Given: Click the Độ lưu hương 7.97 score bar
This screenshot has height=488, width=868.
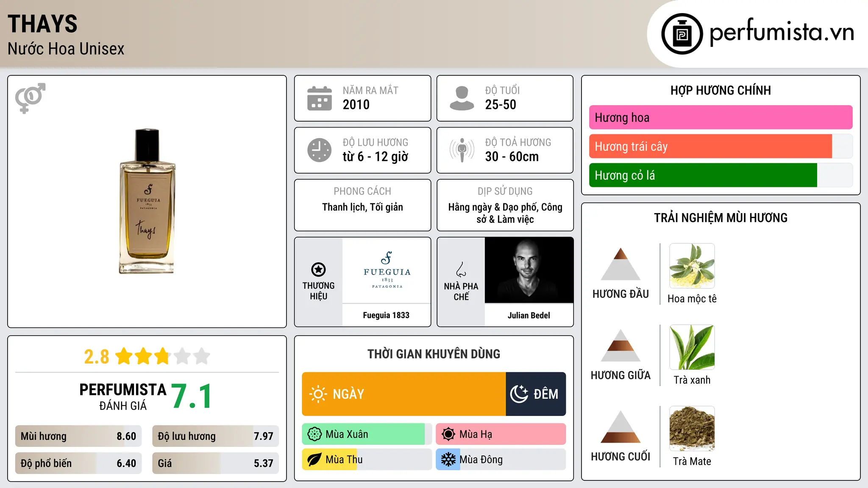Looking at the screenshot, I should tap(215, 436).
